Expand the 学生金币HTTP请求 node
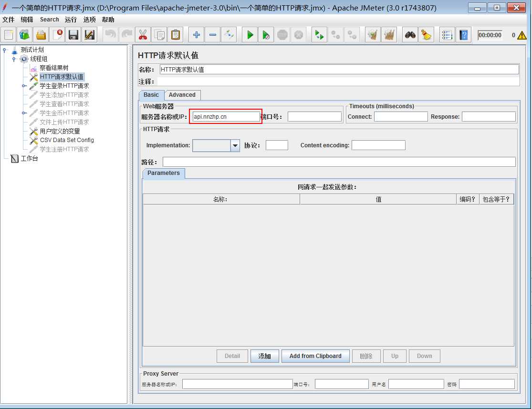This screenshot has height=409, width=532. [24, 113]
